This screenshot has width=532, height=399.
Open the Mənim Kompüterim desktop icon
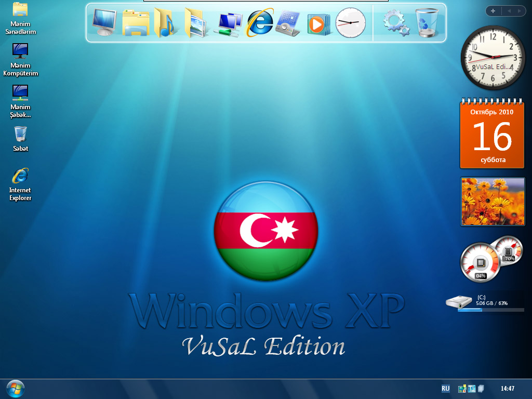20,60
